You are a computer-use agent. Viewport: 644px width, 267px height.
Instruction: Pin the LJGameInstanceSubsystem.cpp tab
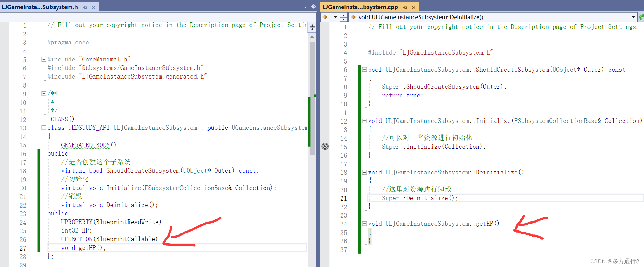405,7
